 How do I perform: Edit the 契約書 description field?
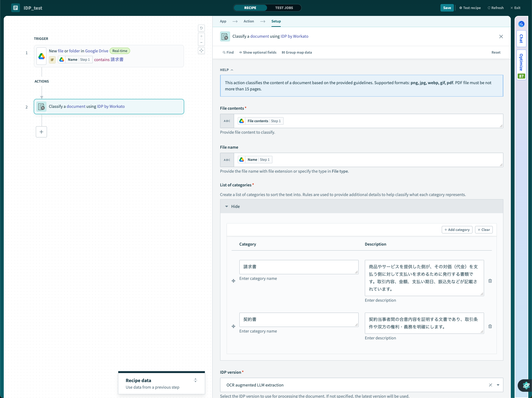pos(424,323)
